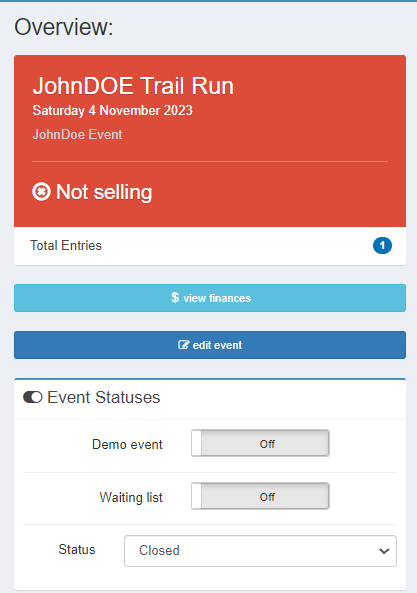Toggle the Demo event switch
This screenshot has width=417, height=593.
[x=260, y=443]
